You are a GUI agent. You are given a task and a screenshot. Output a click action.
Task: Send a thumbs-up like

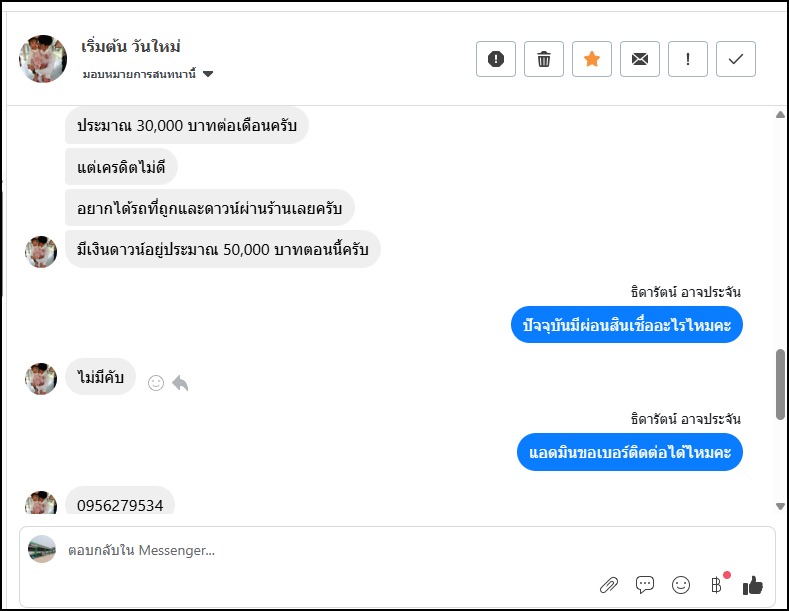point(753,585)
